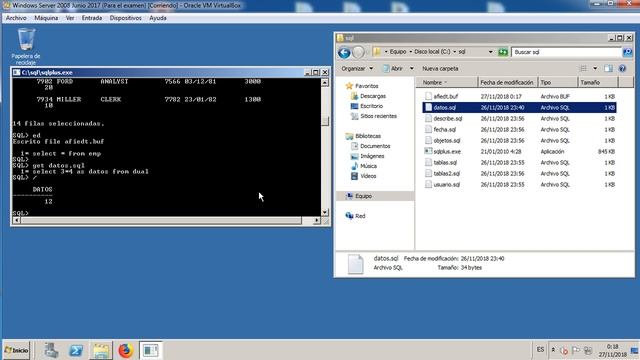Open the Dispositivos menu

point(125,18)
